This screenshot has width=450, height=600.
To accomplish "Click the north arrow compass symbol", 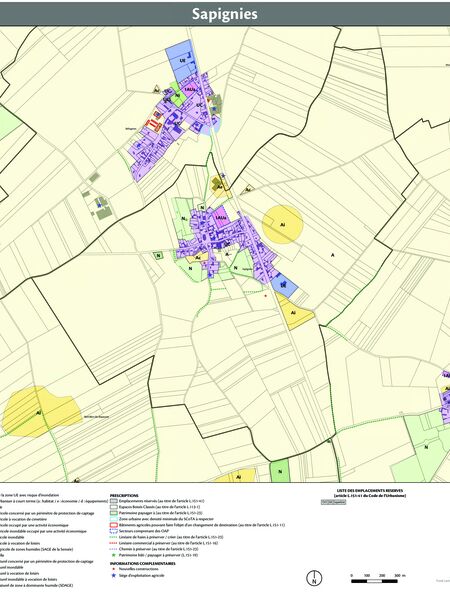I will tap(314, 578).
